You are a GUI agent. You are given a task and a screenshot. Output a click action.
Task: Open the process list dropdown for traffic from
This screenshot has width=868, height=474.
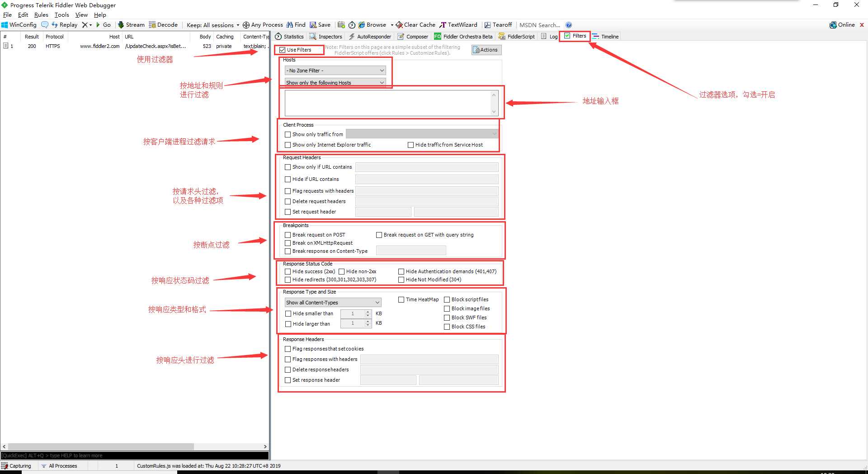pyautogui.click(x=422, y=134)
